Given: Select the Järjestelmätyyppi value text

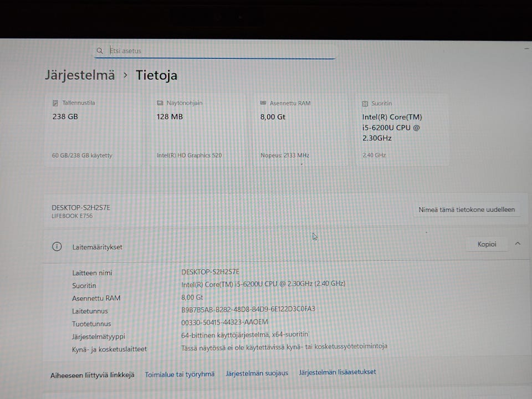Looking at the screenshot, I should [x=245, y=335].
